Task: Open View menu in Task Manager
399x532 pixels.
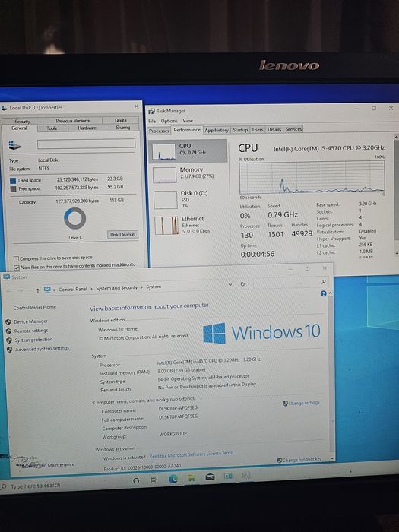Action: click(188, 120)
